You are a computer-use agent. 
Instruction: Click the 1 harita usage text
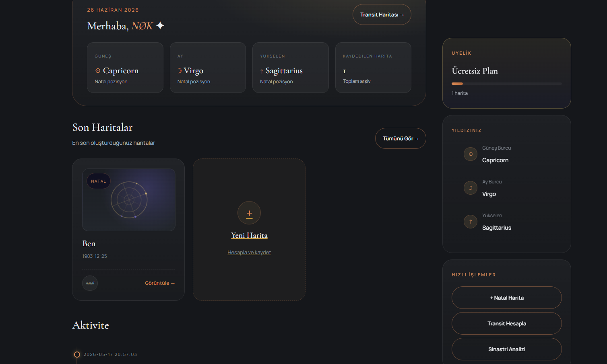pyautogui.click(x=460, y=93)
